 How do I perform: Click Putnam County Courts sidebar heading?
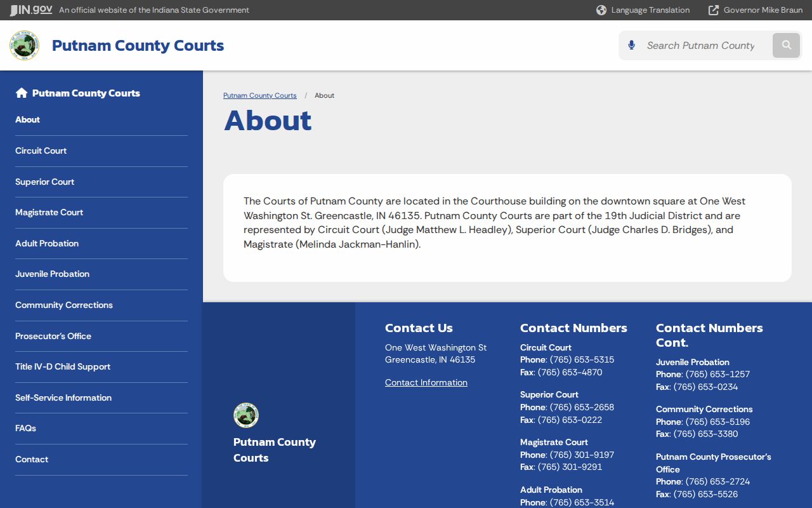click(x=86, y=93)
